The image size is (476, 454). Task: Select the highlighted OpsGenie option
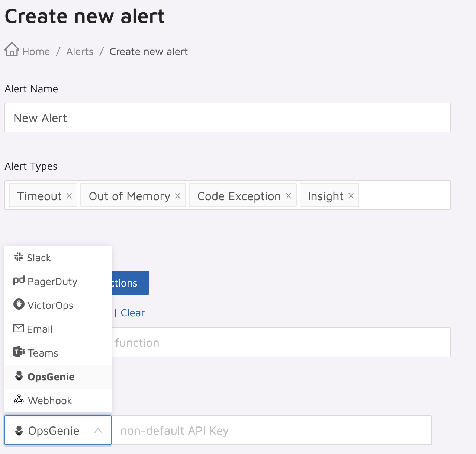click(58, 377)
